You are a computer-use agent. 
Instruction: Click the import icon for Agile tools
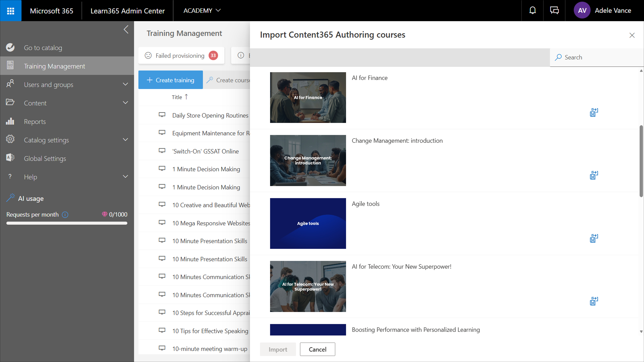[594, 238]
